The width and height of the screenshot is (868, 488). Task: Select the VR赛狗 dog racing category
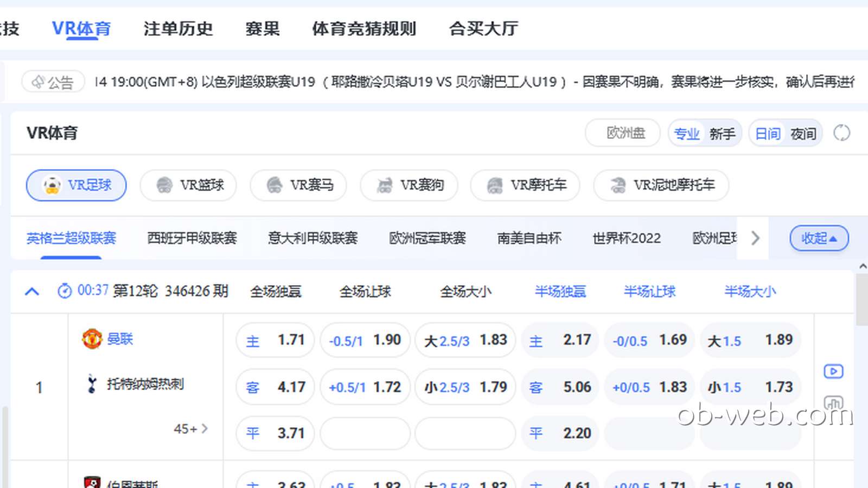(x=409, y=185)
